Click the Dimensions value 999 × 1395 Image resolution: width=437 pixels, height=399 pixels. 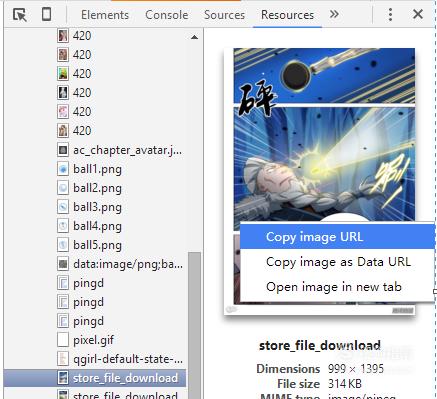click(x=356, y=369)
